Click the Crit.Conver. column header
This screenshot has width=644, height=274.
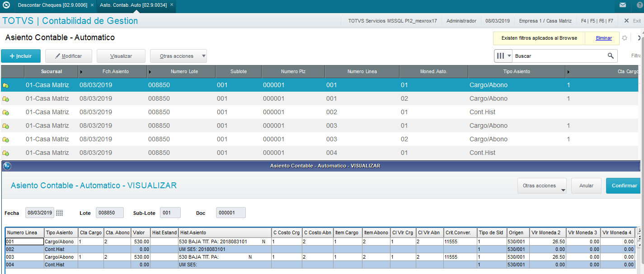(x=461, y=232)
